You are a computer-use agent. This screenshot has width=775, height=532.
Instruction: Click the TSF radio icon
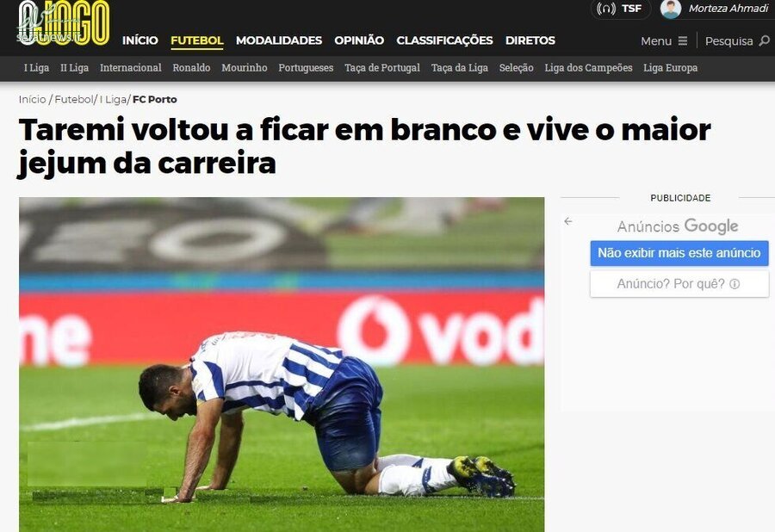(606, 9)
